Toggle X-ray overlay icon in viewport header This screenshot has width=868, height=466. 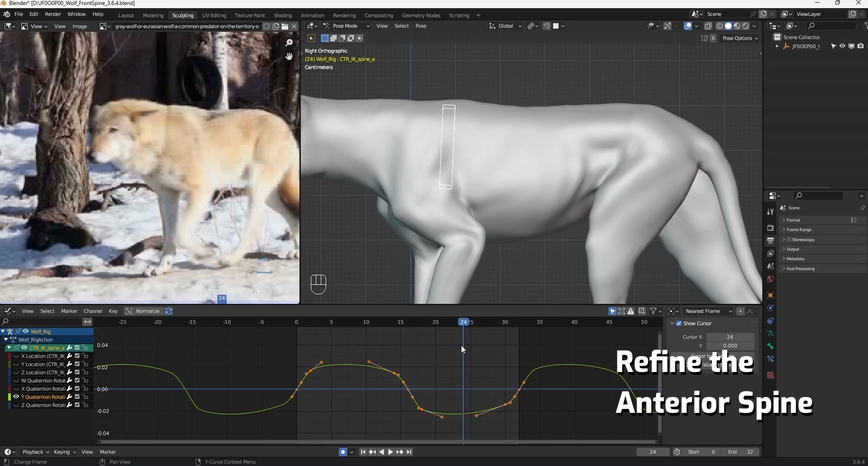click(708, 26)
